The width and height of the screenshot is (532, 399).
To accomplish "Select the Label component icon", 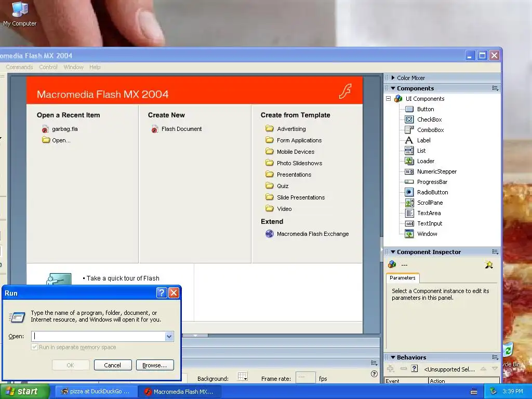I will pyautogui.click(x=409, y=140).
